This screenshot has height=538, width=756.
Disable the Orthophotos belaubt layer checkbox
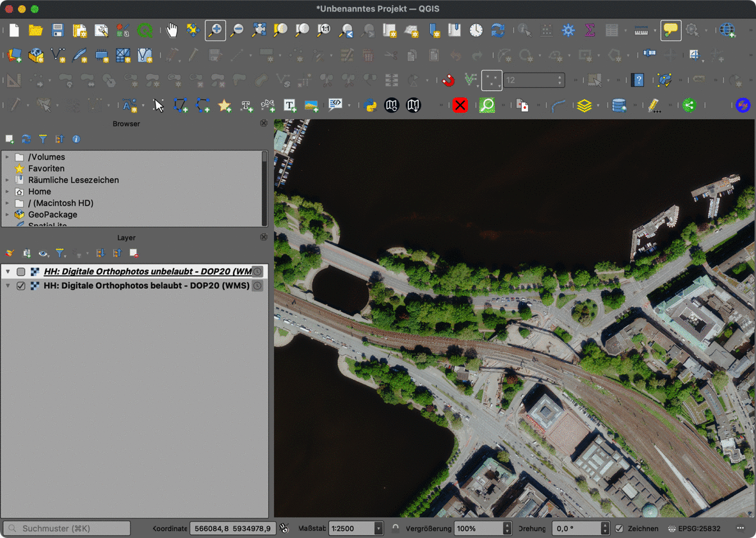pyautogui.click(x=20, y=286)
